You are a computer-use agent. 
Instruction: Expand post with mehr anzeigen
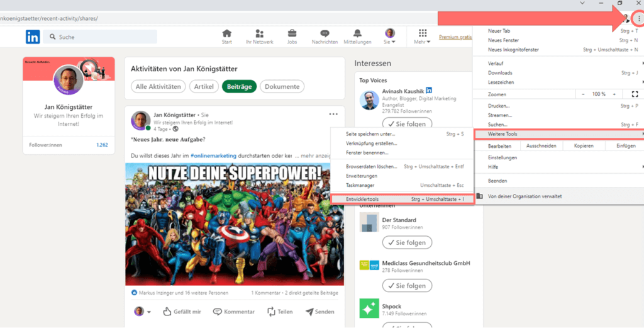(x=313, y=156)
